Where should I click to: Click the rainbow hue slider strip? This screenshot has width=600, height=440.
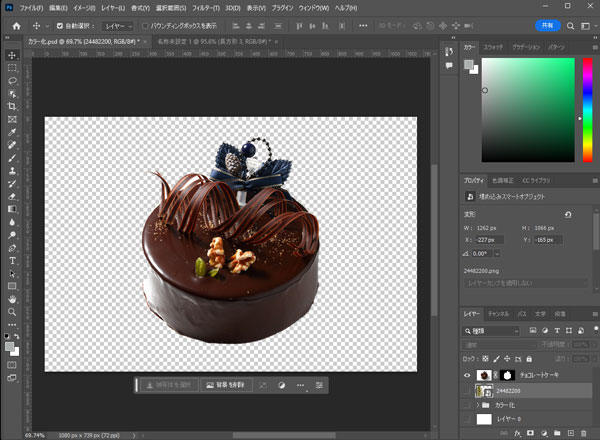(588, 109)
